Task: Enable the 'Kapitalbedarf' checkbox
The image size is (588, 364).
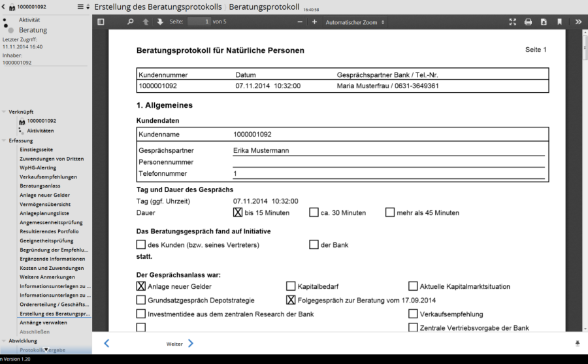Action: click(291, 286)
